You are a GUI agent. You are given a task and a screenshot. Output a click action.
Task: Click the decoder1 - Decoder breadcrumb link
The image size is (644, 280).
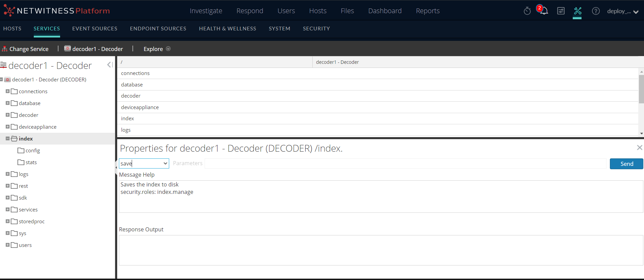coord(98,49)
